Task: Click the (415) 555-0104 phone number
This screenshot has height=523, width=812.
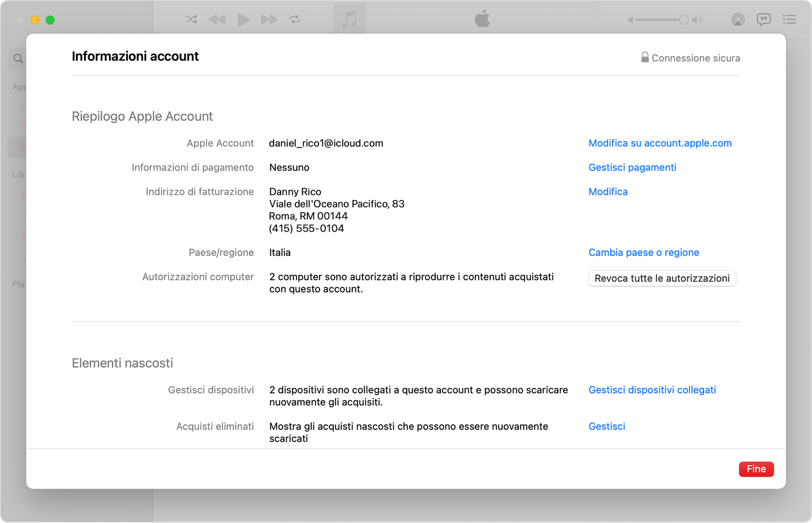Action: (306, 228)
